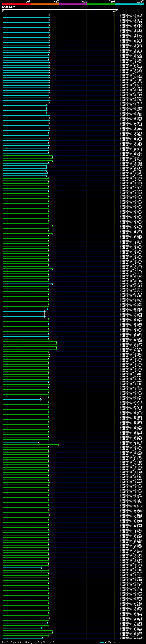Select the UniRef100_Q91VJ6 label
The image size is (146, 644).
click(131, 273)
